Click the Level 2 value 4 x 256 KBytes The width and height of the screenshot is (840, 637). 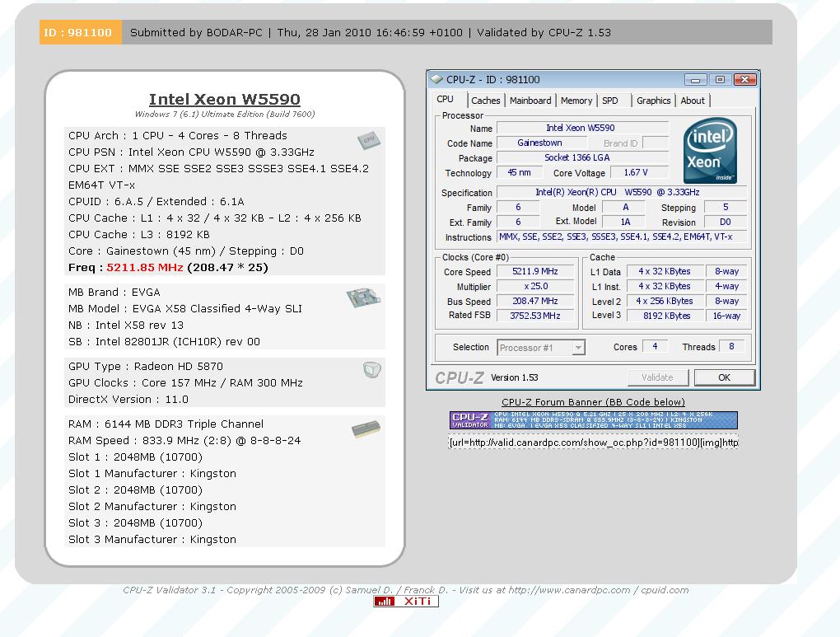pos(665,301)
